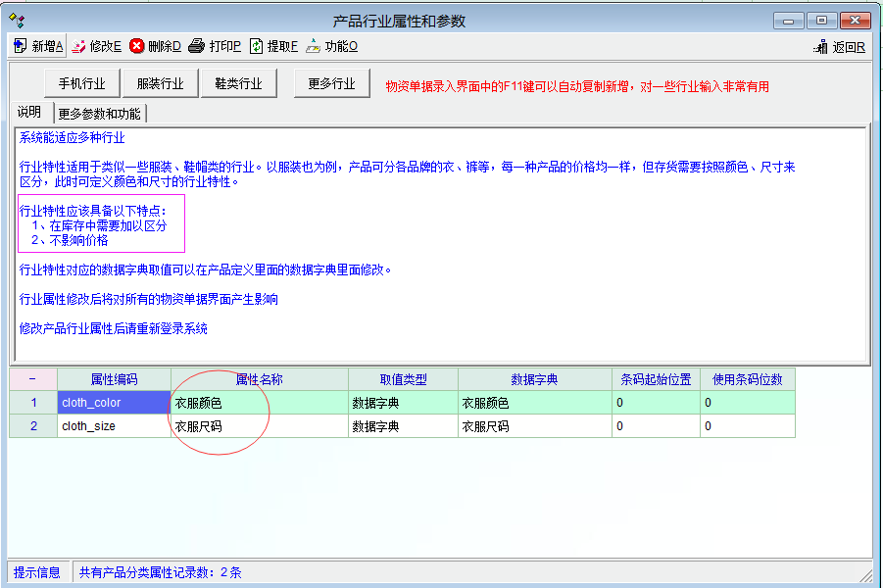
Task: Switch to the 说明 tab
Action: tap(29, 113)
